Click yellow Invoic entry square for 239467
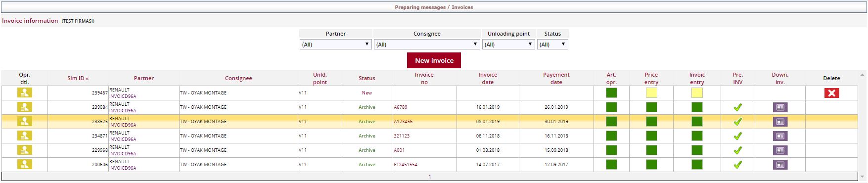The height and width of the screenshot is (183, 868). coord(697,93)
